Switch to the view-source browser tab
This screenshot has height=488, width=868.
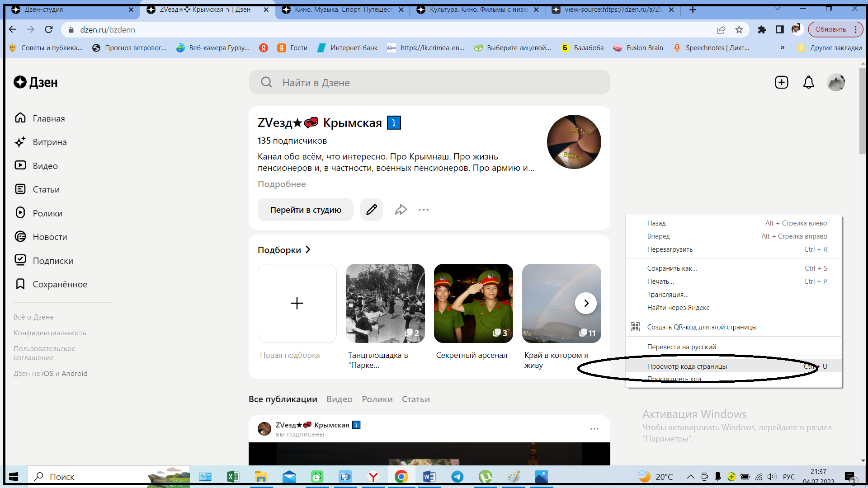click(613, 9)
